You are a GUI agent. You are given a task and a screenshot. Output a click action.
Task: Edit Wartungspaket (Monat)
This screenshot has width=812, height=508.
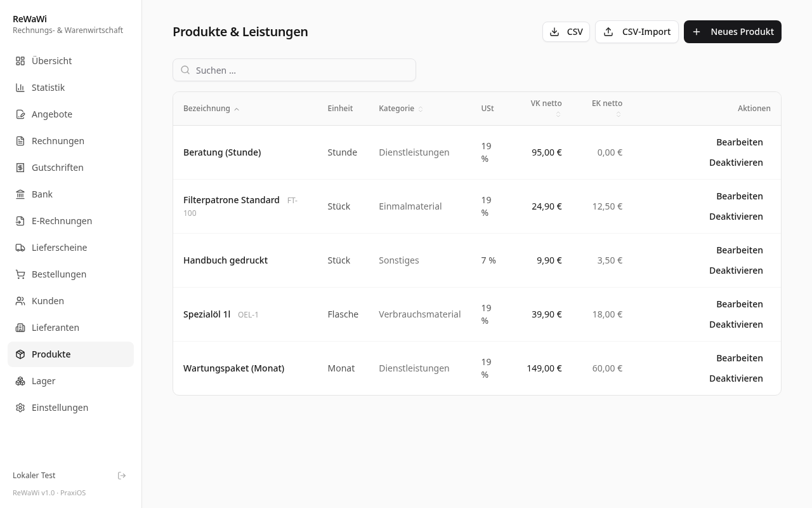point(740,358)
